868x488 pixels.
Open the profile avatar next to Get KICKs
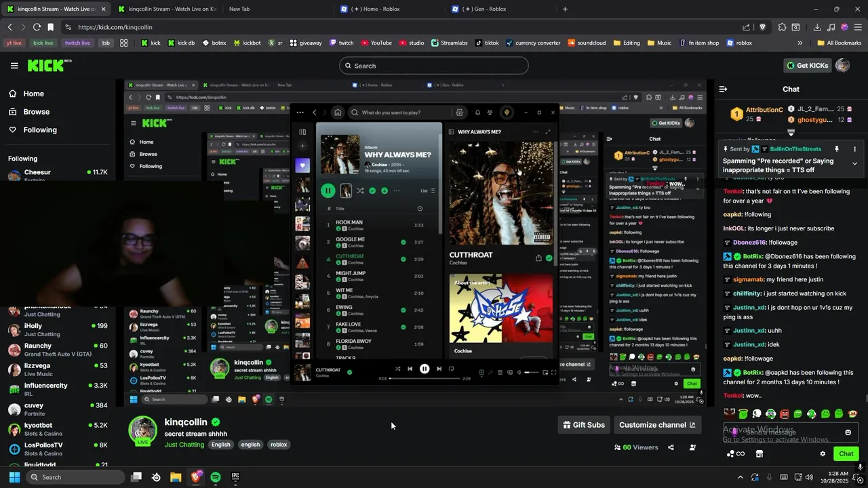click(842, 65)
